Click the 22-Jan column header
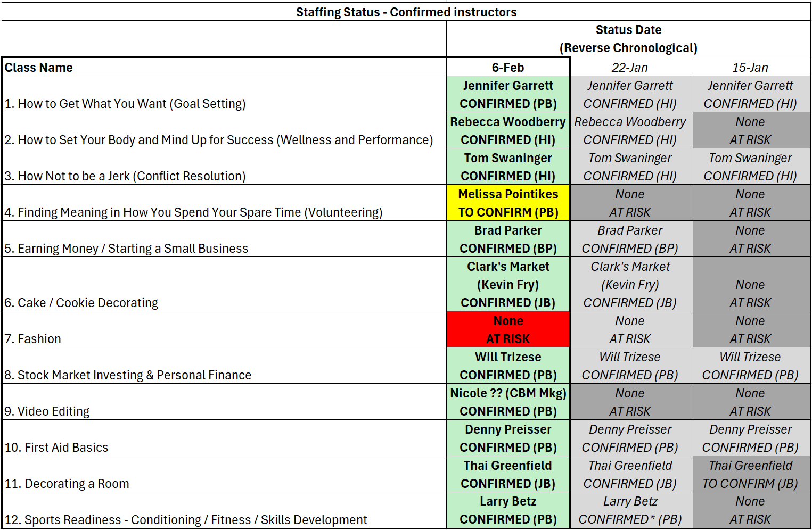Image resolution: width=812 pixels, height=530 pixels. pos(630,68)
